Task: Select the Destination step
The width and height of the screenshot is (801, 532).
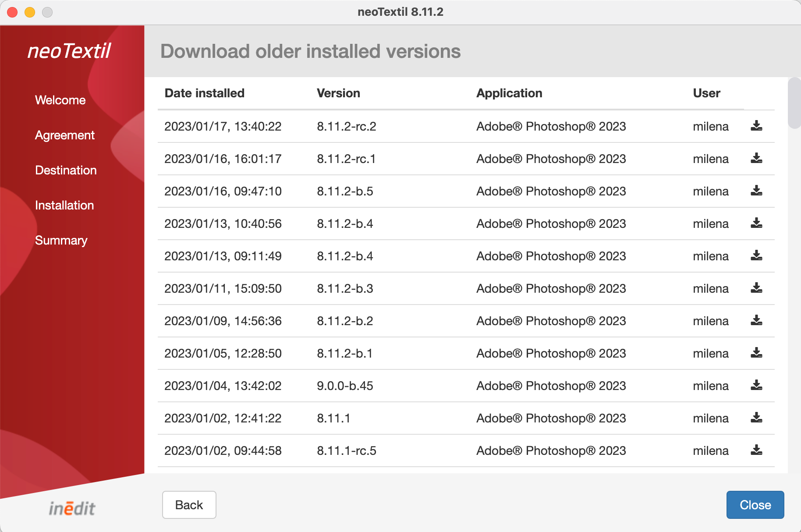Action: pyautogui.click(x=66, y=170)
